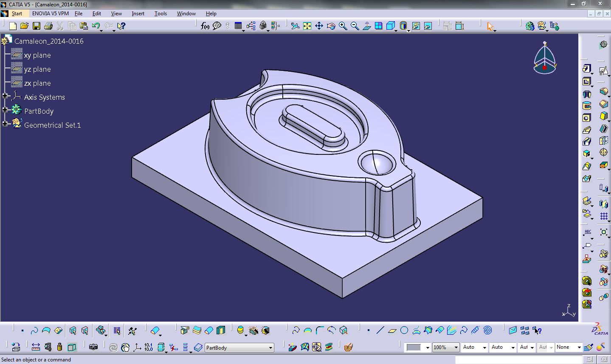
Task: Open the Help menu
Action: pos(211,14)
